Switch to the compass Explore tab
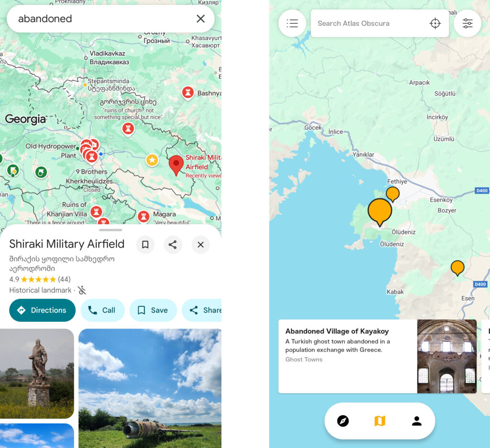The width and height of the screenshot is (490, 448). pos(343,421)
